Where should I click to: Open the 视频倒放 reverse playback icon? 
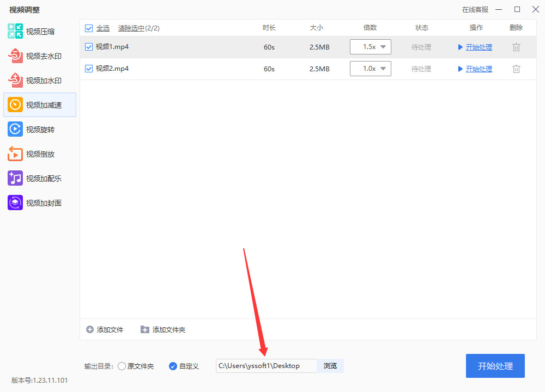point(15,154)
